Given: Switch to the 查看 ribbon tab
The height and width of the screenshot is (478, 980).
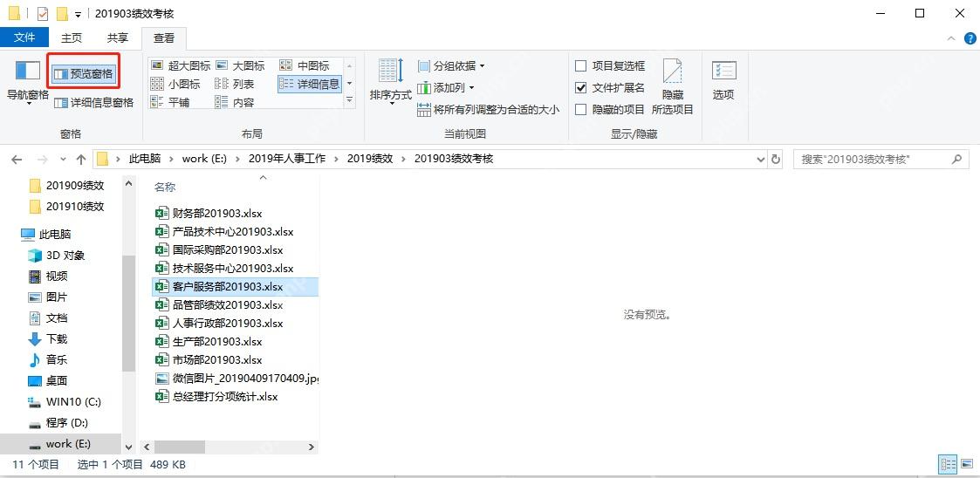Looking at the screenshot, I should click(164, 38).
